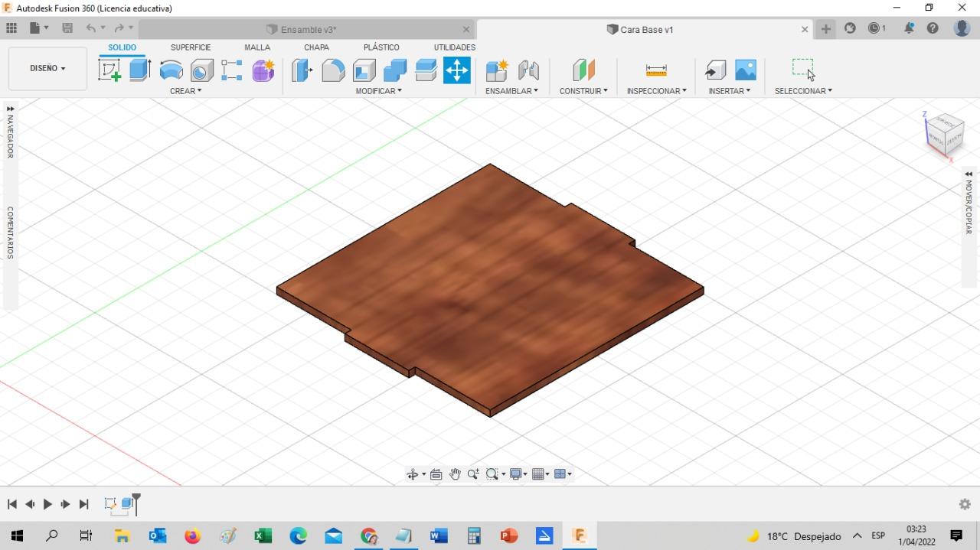Screen dimensions: 980x550
Task: Open the DISEÑO workspace dropdown
Action: click(47, 68)
